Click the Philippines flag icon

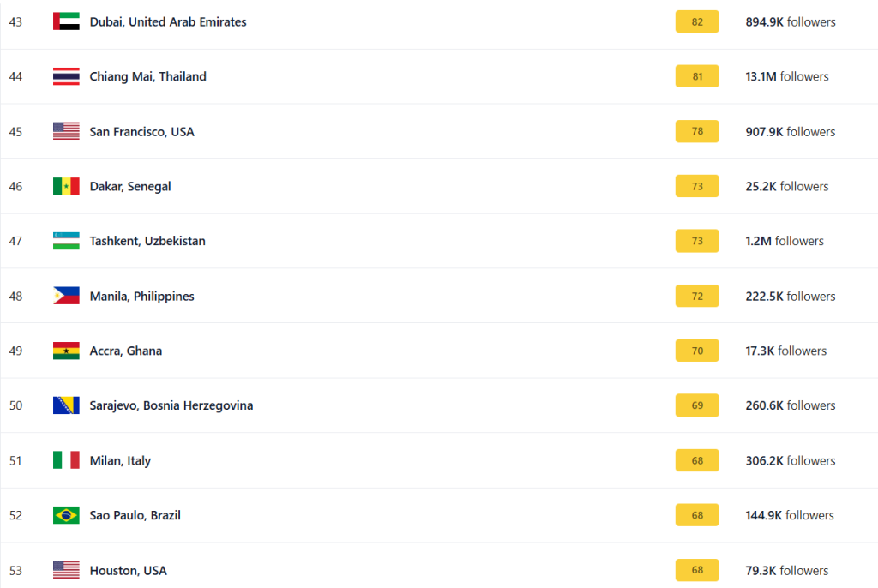pyautogui.click(x=66, y=296)
